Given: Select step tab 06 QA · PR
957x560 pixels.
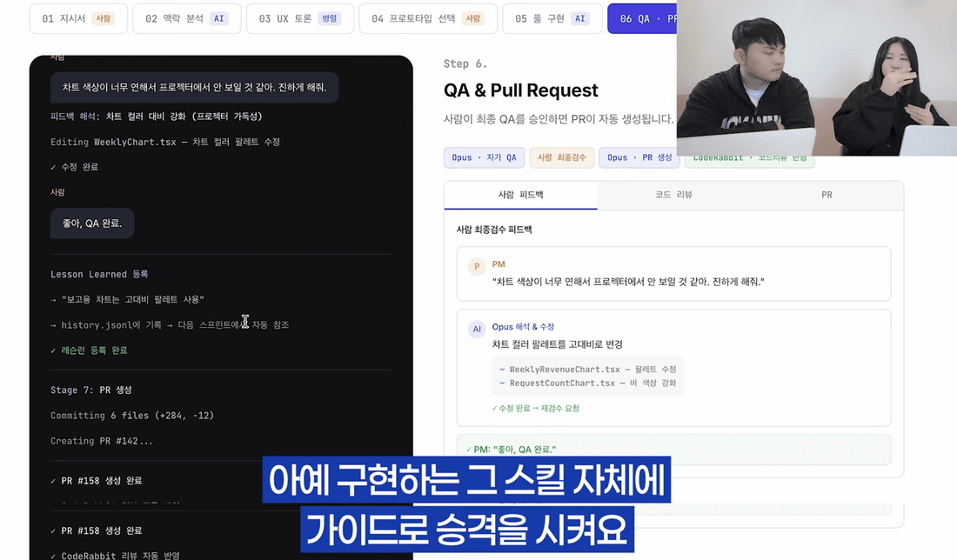Looking at the screenshot, I should tap(642, 18).
